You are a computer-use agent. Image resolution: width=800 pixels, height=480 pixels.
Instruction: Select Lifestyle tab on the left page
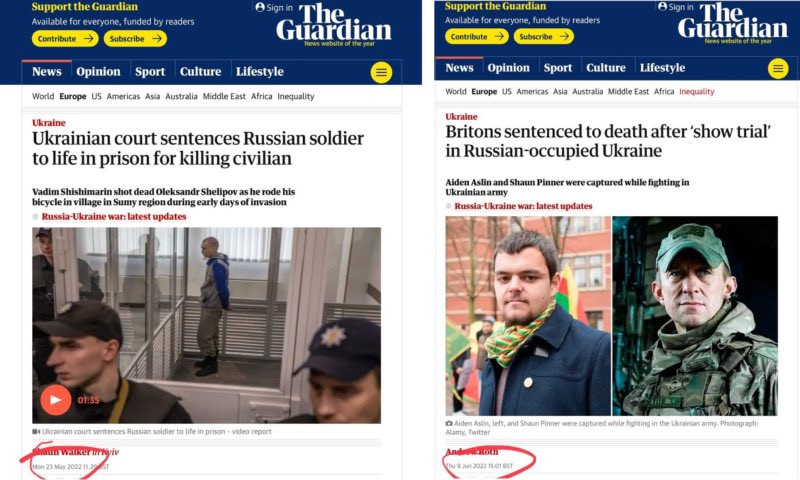pos(260,72)
